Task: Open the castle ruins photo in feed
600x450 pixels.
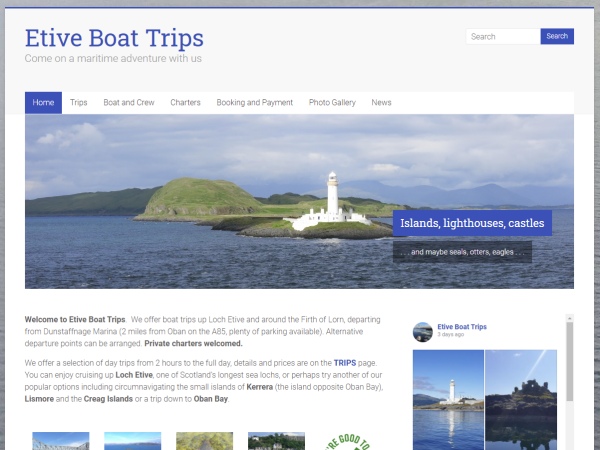Action: coord(521,400)
